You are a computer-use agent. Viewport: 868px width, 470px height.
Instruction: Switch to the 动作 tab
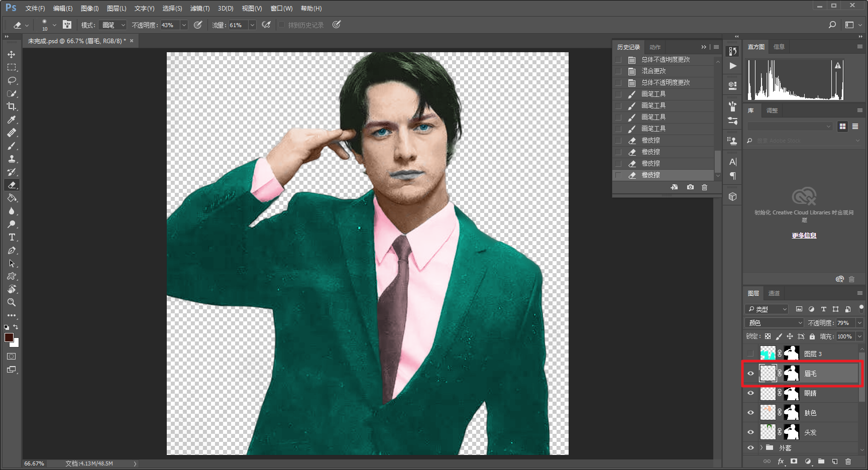pyautogui.click(x=655, y=47)
